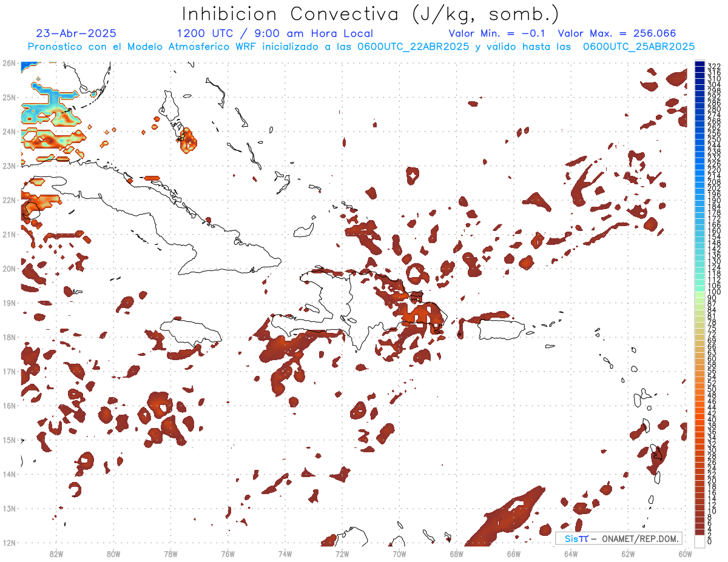Screen dimensions: 728x562
Task: Click the '72W' longitude label
Action: click(x=342, y=553)
